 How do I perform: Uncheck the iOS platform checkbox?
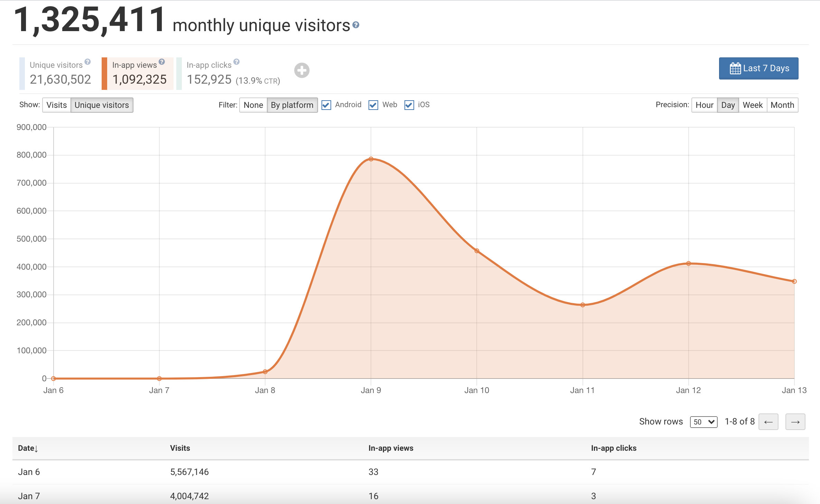[x=409, y=105]
